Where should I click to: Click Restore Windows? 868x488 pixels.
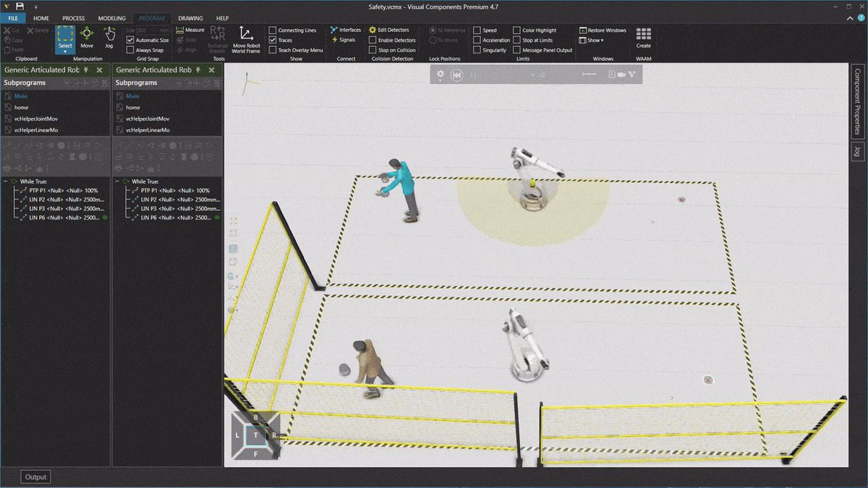603,30
